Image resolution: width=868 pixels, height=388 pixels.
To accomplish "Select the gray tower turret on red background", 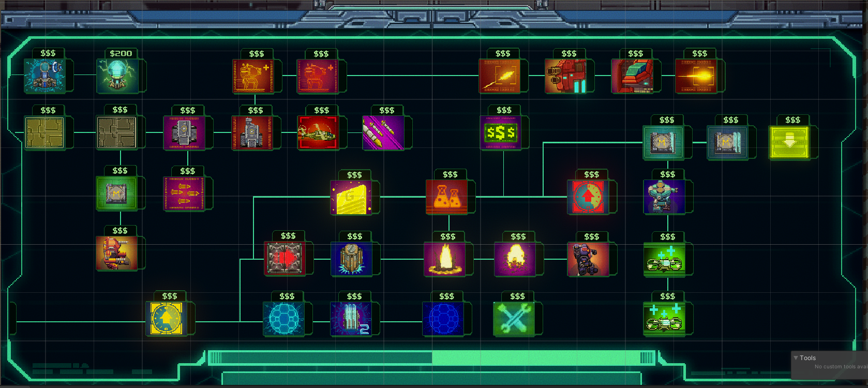I will (252, 132).
